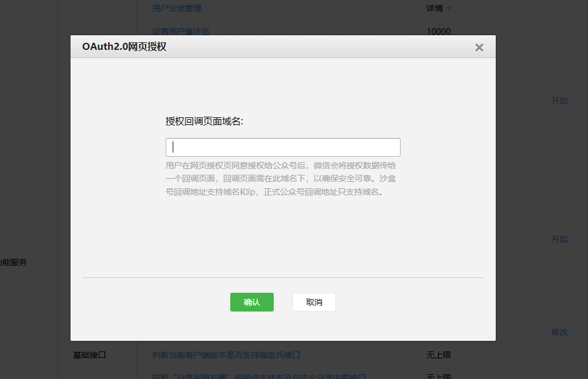588x379 pixels.
Task: Click the upper 开启 link
Action: (x=559, y=101)
